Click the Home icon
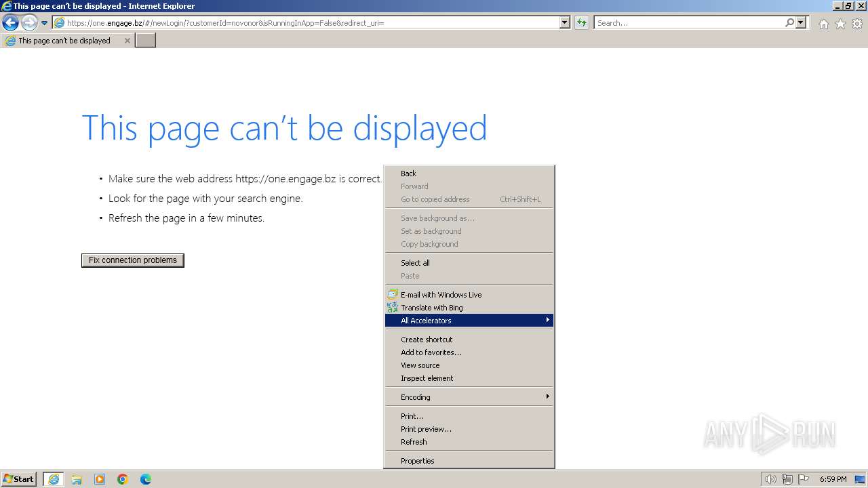This screenshot has height=488, width=868. tap(823, 24)
